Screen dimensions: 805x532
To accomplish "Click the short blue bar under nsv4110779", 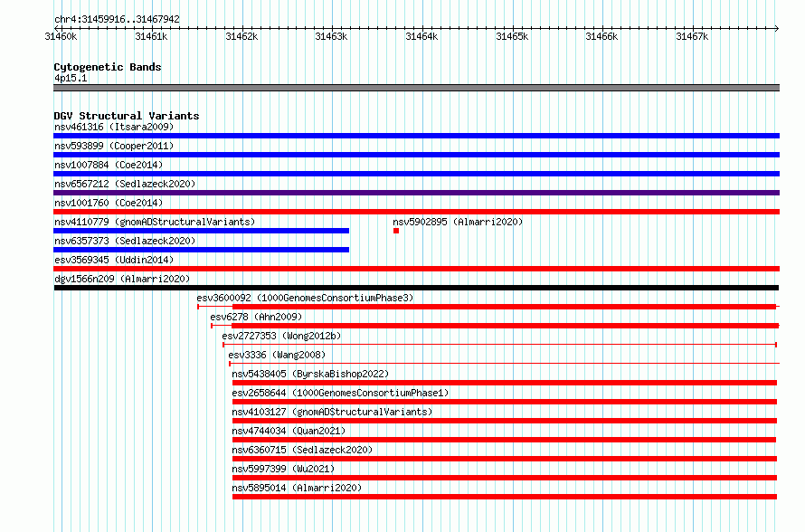I will [x=201, y=231].
